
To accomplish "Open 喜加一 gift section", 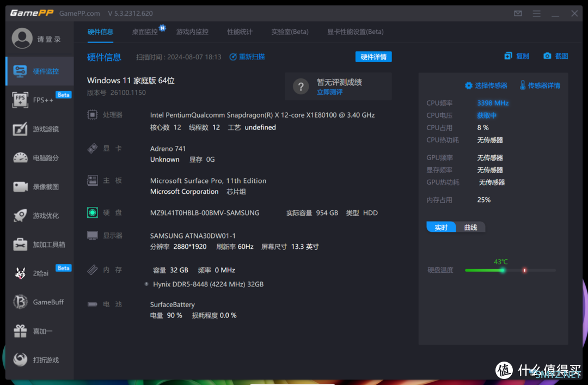I will click(x=40, y=331).
